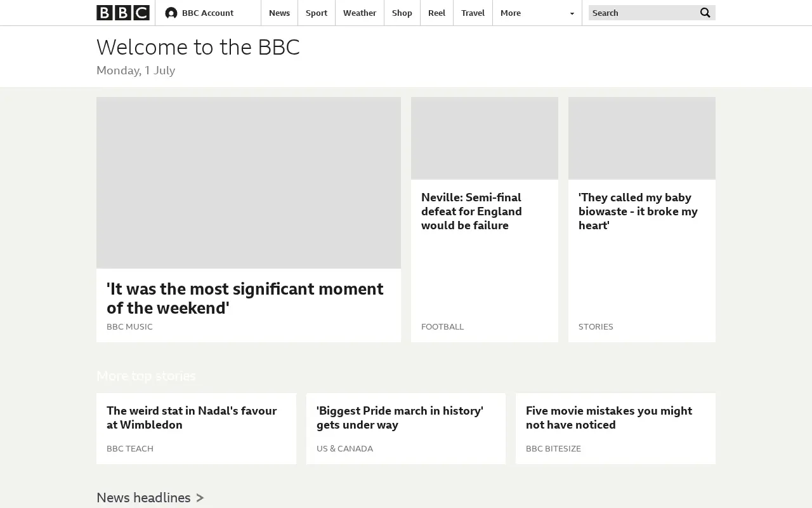Click the STORIES category label
The image size is (812, 508).
click(596, 327)
